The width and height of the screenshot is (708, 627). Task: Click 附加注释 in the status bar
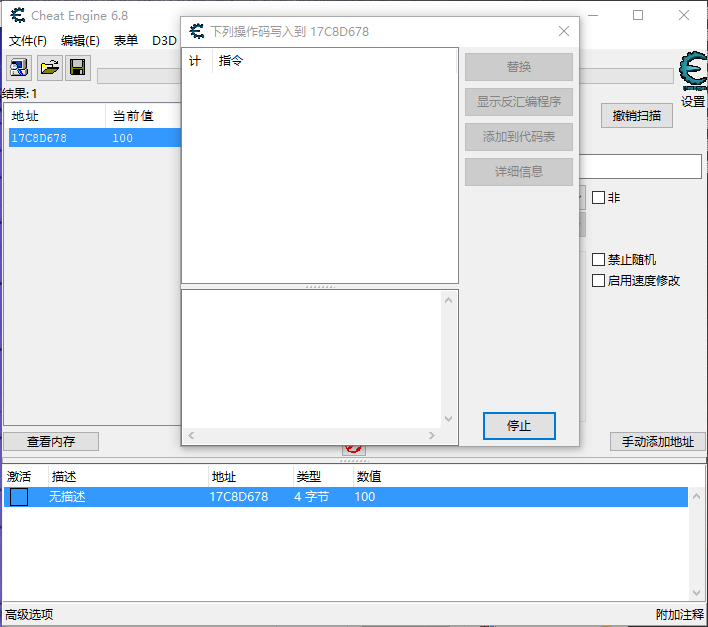[x=680, y=614]
